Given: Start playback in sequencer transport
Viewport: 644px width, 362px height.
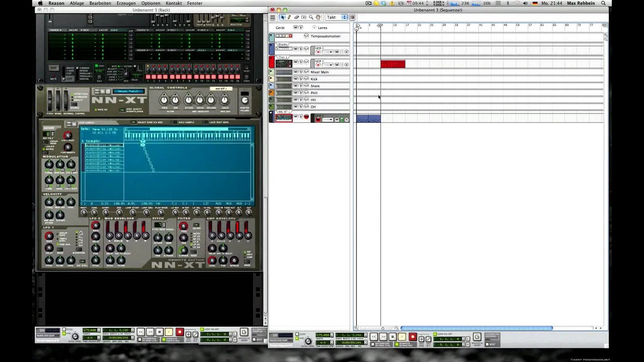Looking at the screenshot, I should coord(402,337).
